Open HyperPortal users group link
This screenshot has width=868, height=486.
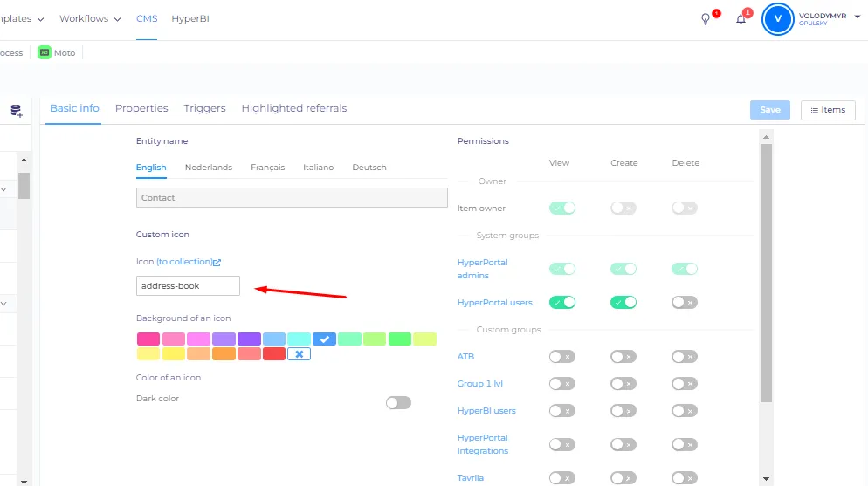pyautogui.click(x=494, y=303)
